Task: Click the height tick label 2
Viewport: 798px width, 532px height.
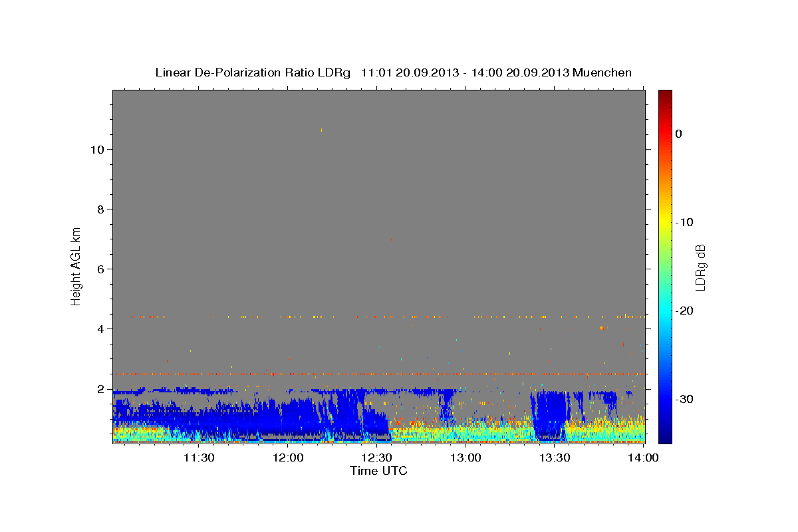Action: point(100,389)
